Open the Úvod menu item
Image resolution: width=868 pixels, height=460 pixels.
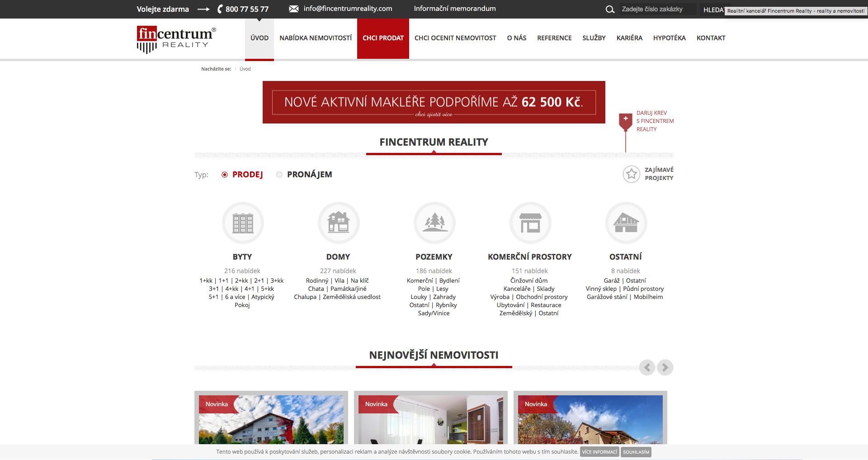pyautogui.click(x=259, y=38)
